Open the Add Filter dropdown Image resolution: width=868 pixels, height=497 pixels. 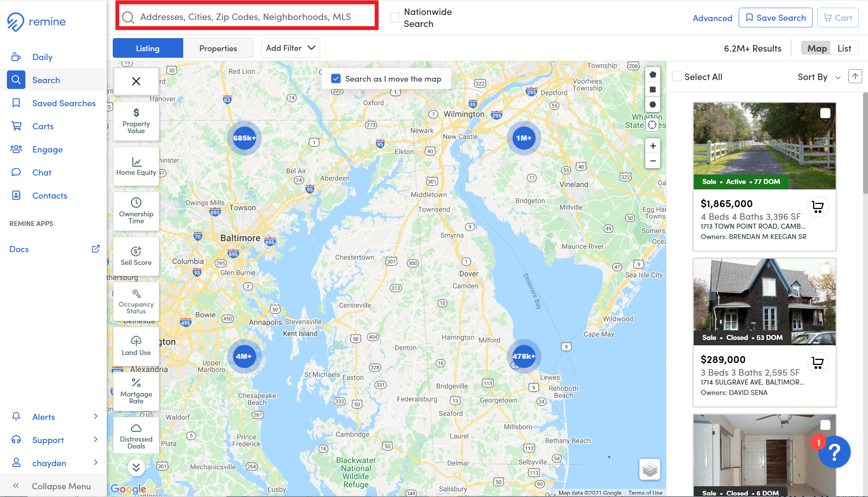(290, 48)
